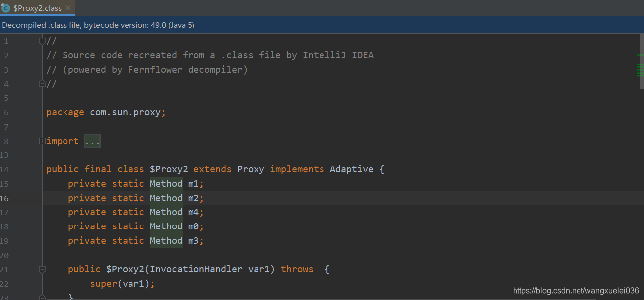
Task: Close the $Proxy2.class tab
Action: click(67, 8)
